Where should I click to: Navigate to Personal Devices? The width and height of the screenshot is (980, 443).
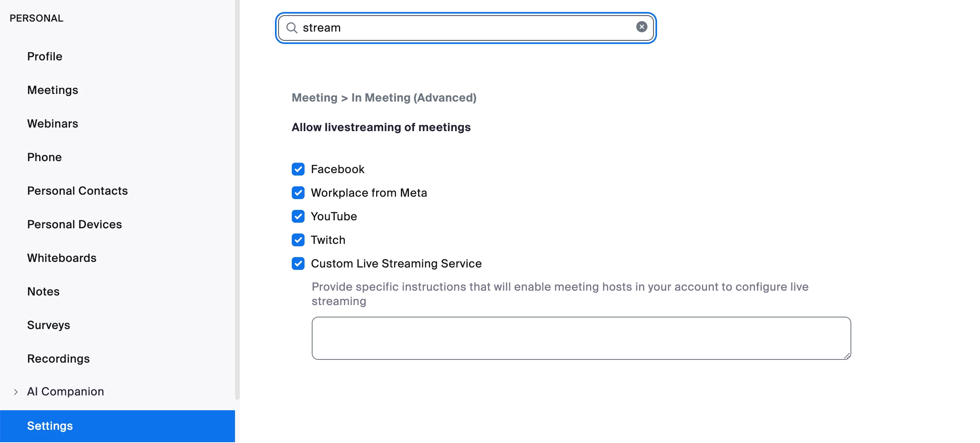pos(74,224)
